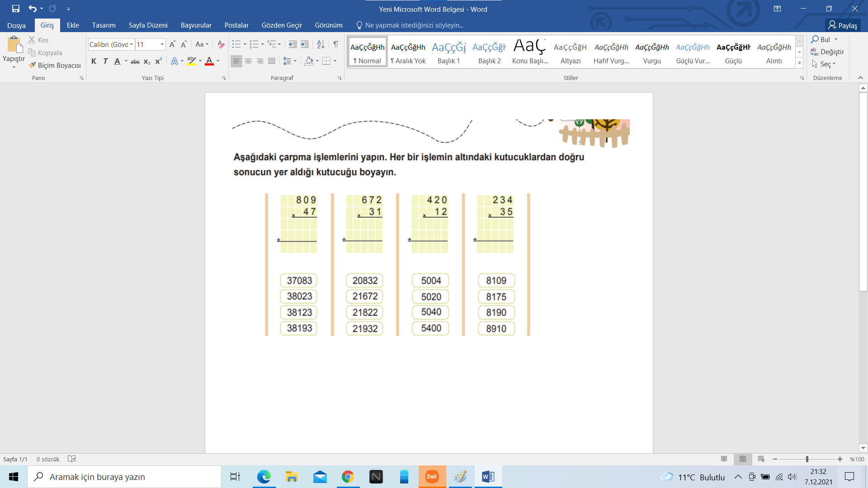Select the Başlık 2 style
Viewport: 868px width, 488px height.
tap(488, 53)
